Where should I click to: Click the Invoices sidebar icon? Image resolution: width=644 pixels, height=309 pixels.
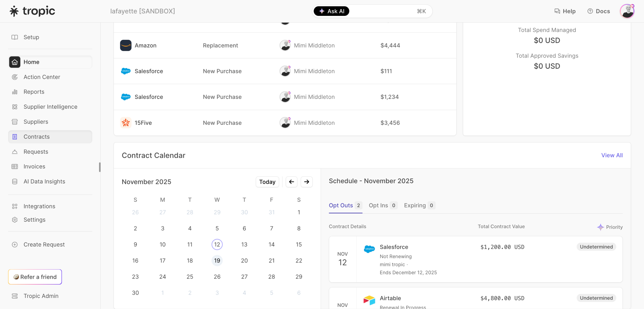point(15,167)
